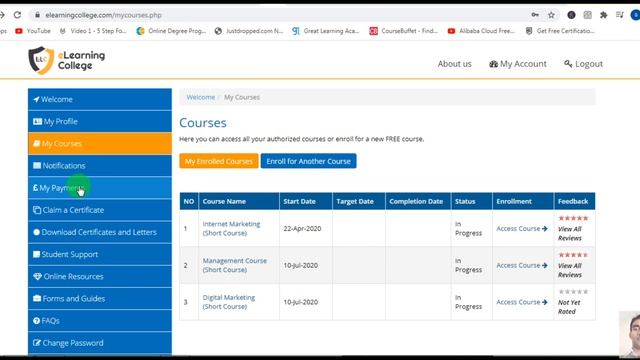The height and width of the screenshot is (360, 640).
Task: Click the eLearning College shield logo
Action: [x=41, y=60]
